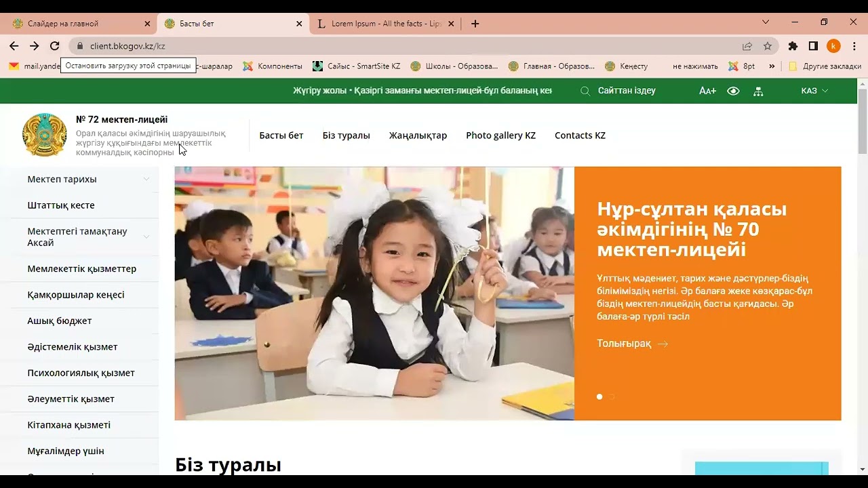Open the site map icon in green bar
868x488 pixels.
(758, 91)
